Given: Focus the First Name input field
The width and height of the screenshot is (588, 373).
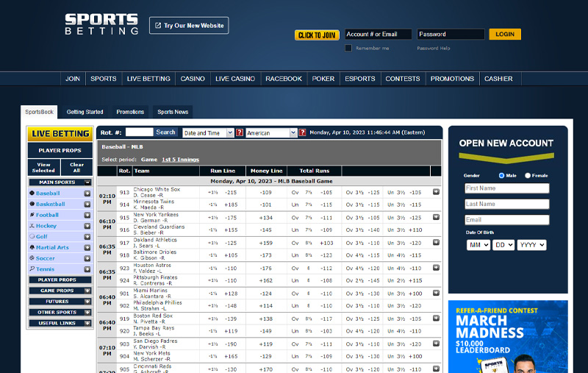Looking at the screenshot, I should point(507,188).
